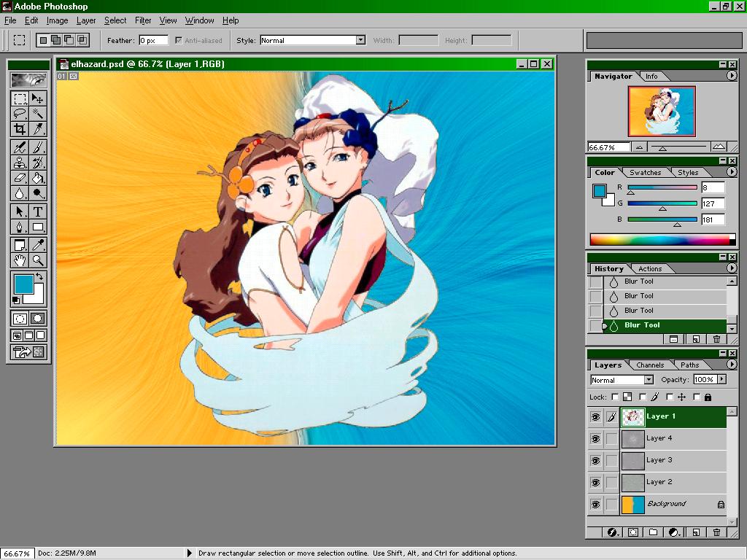747x560 pixels.
Task: Open the Filter menu
Action: (143, 20)
